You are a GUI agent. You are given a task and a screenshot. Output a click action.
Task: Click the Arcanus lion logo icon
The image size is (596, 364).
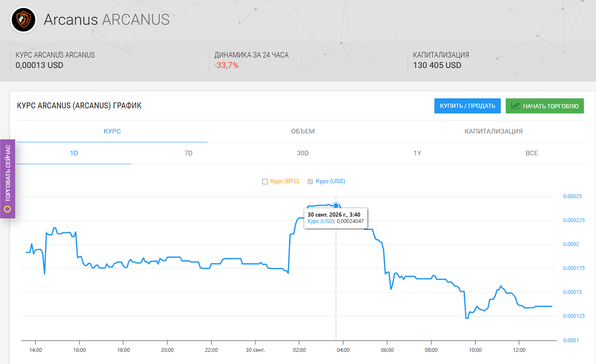point(24,20)
